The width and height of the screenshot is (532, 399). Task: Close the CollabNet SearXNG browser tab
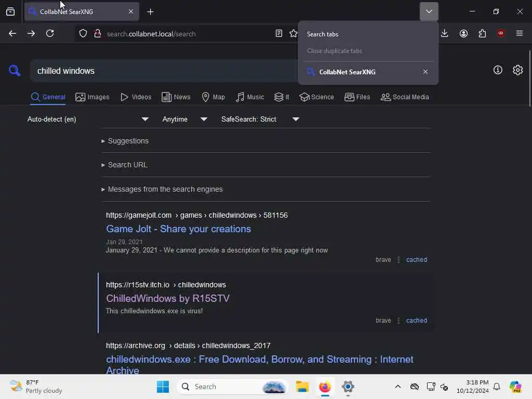point(131,11)
